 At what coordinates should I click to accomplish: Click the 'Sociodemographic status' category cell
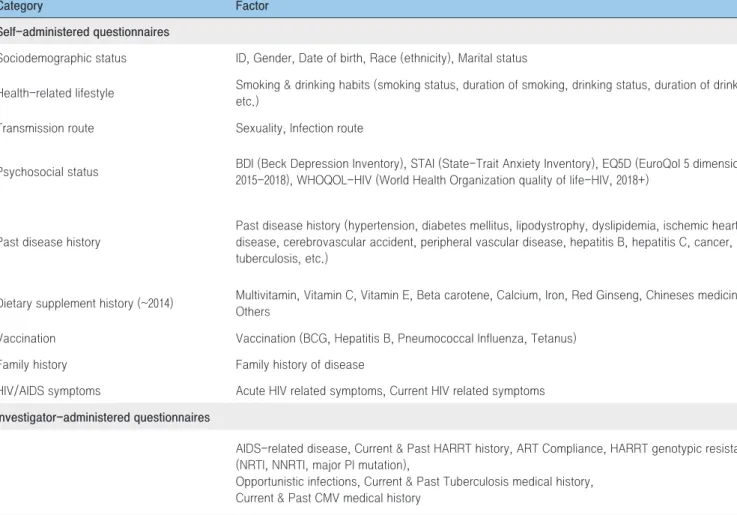pyautogui.click(x=63, y=58)
